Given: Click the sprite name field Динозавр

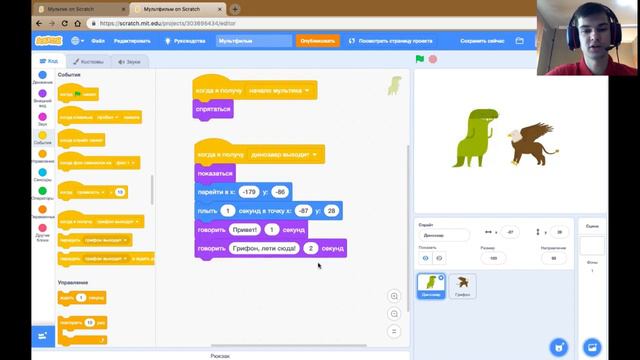Looking at the screenshot, I should tap(444, 235).
